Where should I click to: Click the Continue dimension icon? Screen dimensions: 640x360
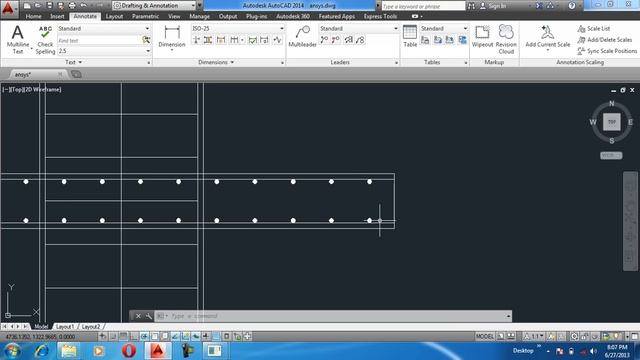point(234,40)
